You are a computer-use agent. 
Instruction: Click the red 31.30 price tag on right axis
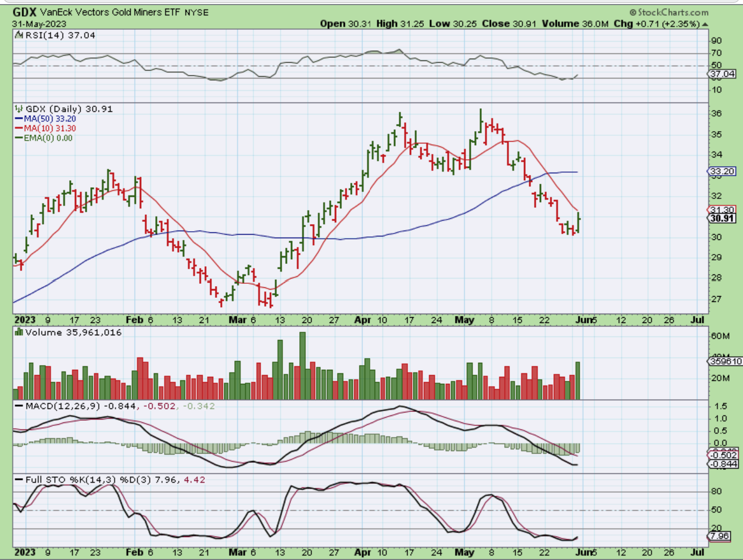[723, 210]
